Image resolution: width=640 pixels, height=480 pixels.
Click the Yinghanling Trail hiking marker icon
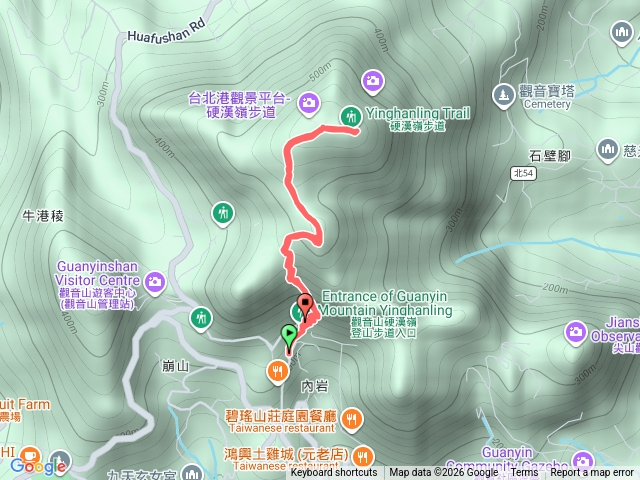[x=351, y=117]
